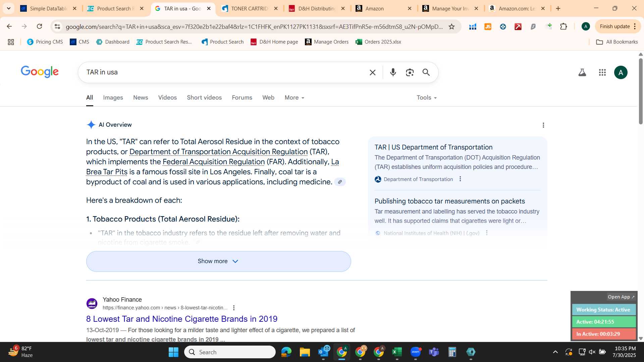Open Chrome profile A in toolbar

[x=586, y=26]
